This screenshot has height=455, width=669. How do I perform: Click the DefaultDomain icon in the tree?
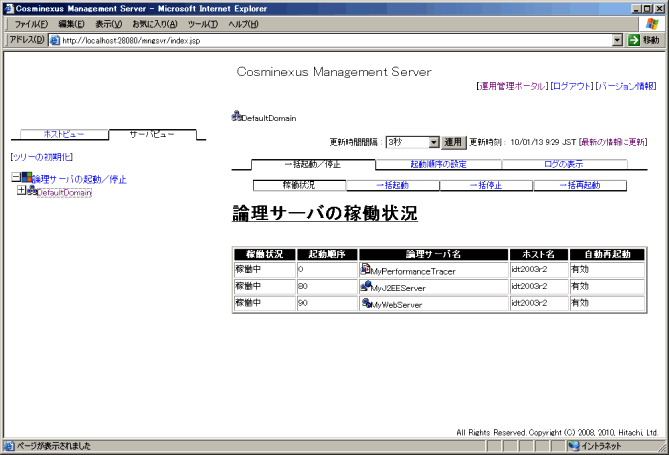coord(32,191)
